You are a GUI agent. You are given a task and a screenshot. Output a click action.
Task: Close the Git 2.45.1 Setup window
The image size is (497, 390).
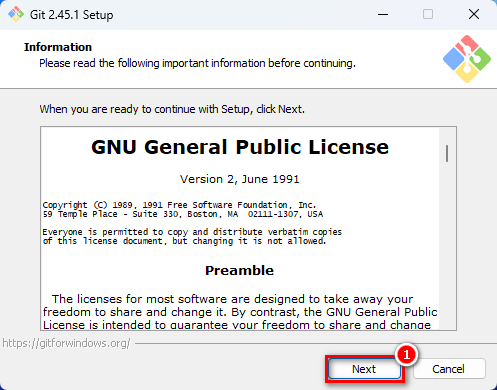coord(474,15)
